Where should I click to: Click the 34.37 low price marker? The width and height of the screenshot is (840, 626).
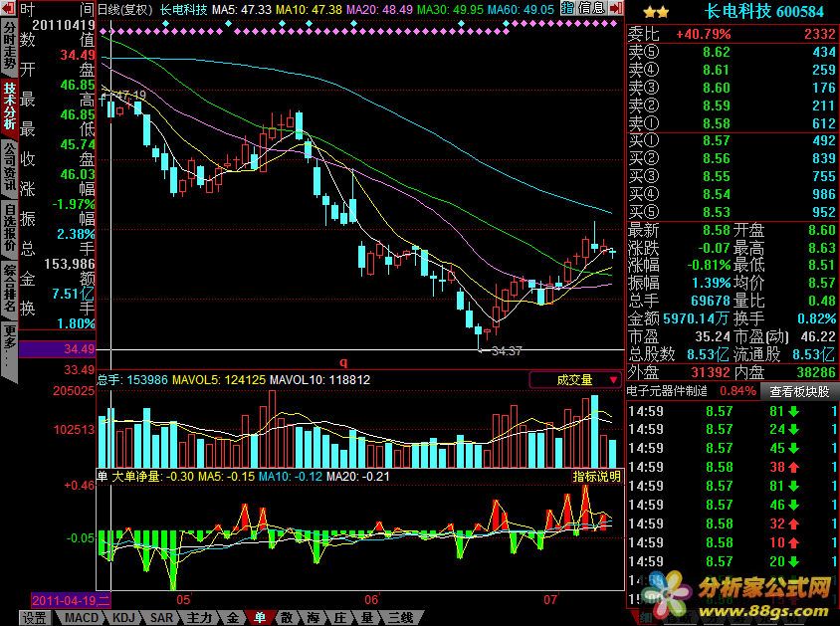[506, 351]
